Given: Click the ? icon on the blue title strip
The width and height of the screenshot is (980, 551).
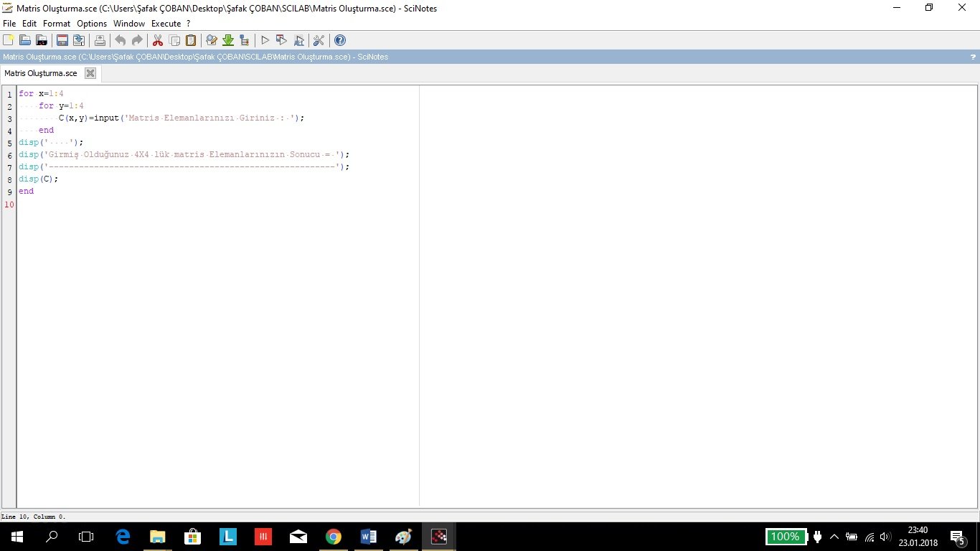Looking at the screenshot, I should 973,57.
